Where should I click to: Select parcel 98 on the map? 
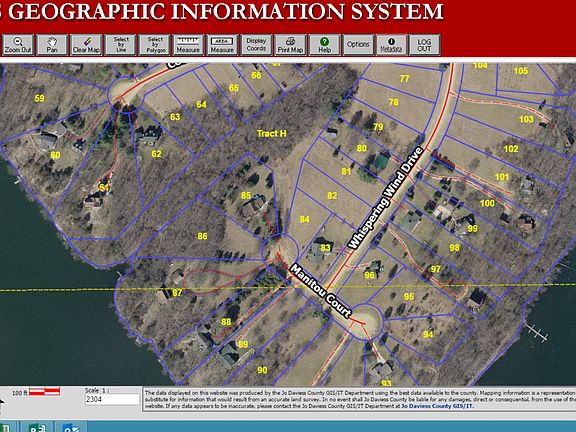click(455, 248)
